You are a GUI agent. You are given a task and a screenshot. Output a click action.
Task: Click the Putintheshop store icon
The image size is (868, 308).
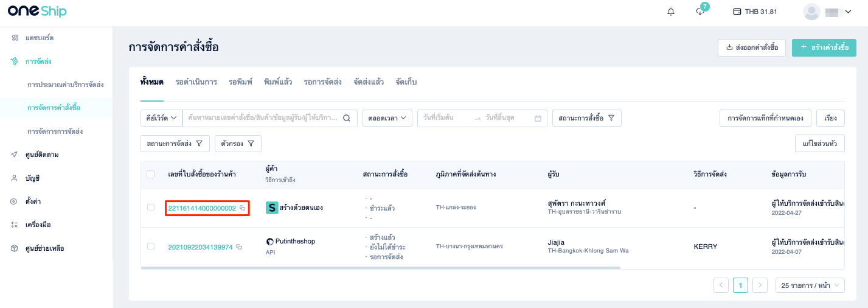[270, 241]
